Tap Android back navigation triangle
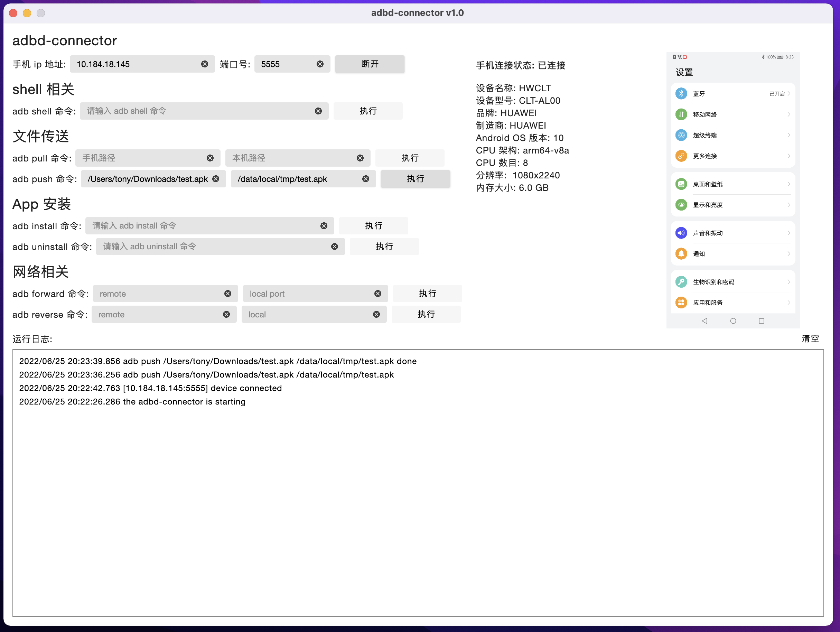 pos(705,321)
